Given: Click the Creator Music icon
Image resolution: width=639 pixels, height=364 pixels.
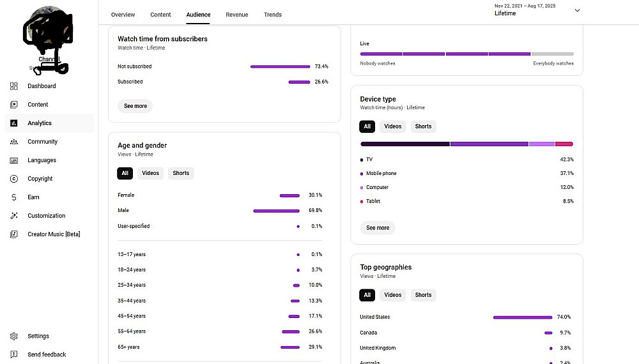Looking at the screenshot, I should [x=14, y=234].
